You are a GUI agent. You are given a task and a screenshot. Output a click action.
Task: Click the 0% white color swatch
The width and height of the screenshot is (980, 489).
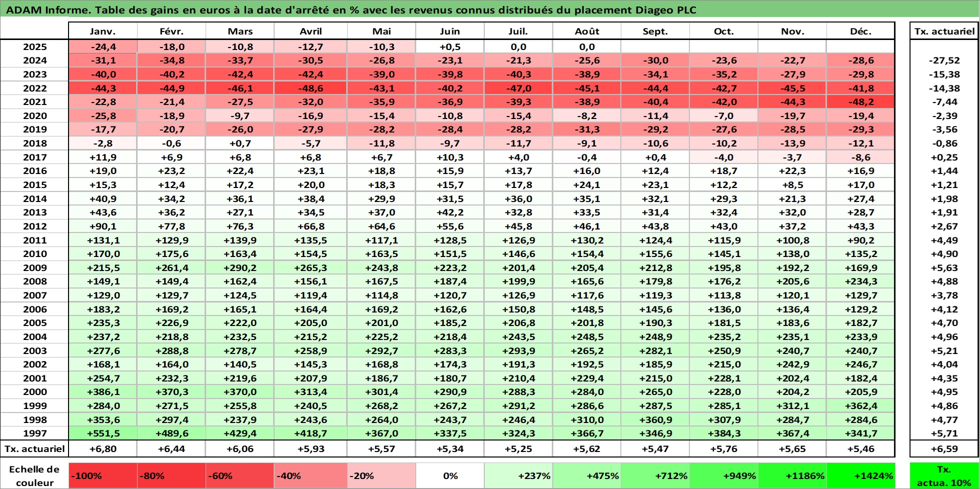pos(450,475)
